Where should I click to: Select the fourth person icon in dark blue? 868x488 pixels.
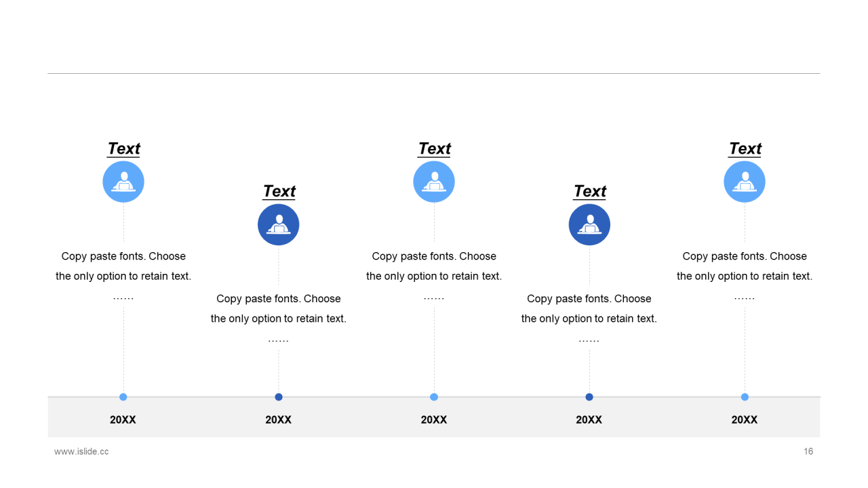tap(589, 224)
